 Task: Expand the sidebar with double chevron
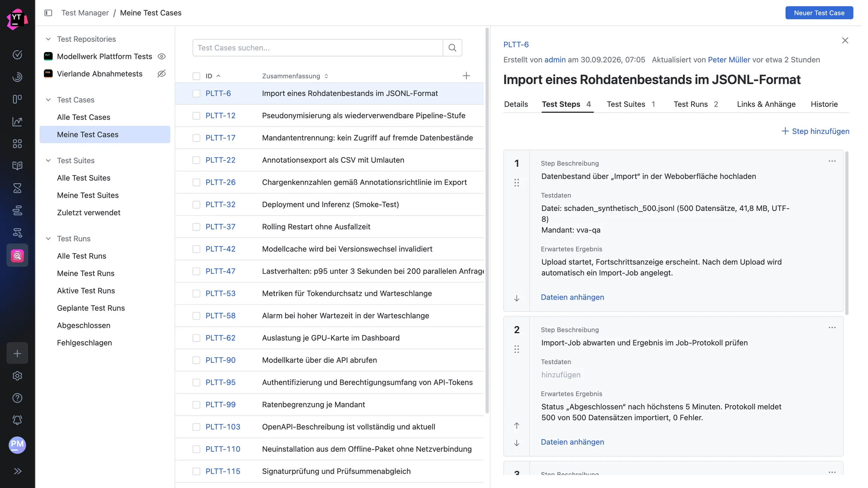pyautogui.click(x=17, y=471)
